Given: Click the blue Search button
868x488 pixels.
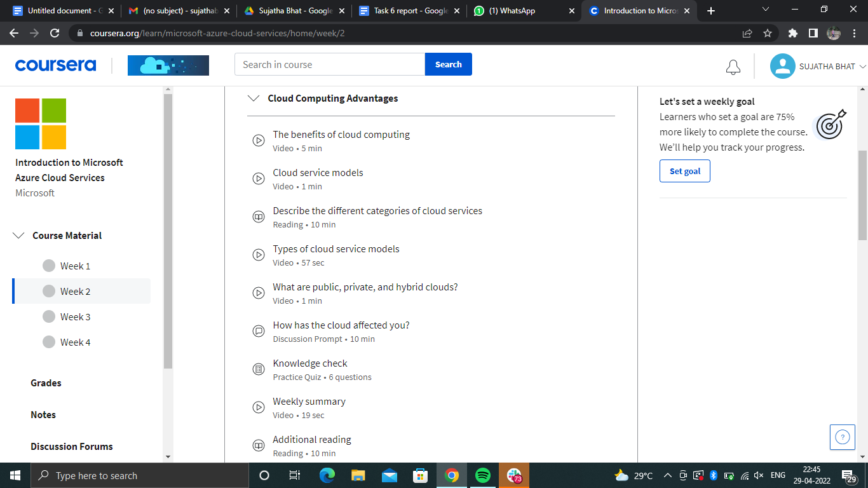Looking at the screenshot, I should (449, 64).
